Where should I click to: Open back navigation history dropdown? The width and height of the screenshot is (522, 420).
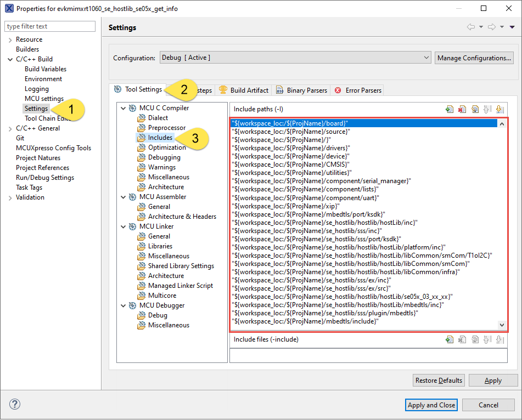[x=481, y=27]
